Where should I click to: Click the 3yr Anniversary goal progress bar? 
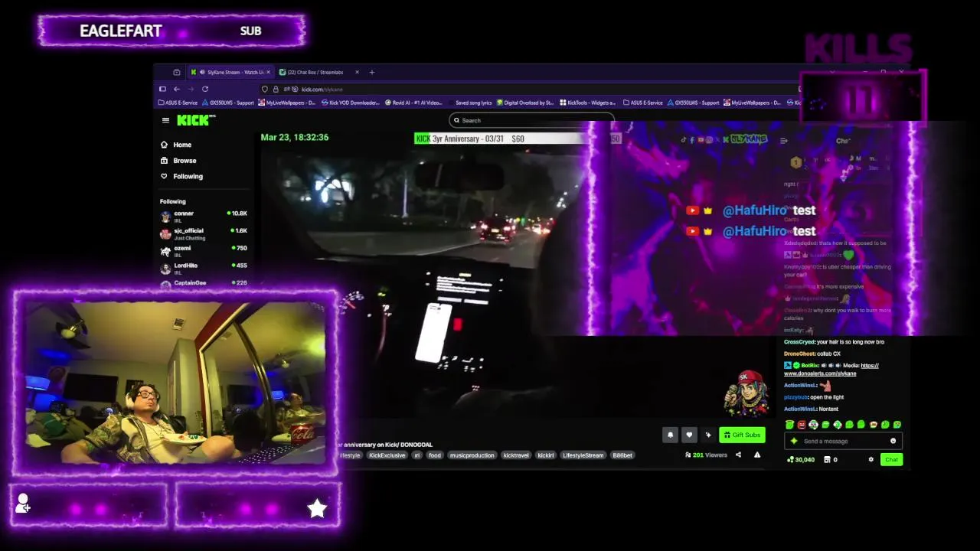pos(517,139)
